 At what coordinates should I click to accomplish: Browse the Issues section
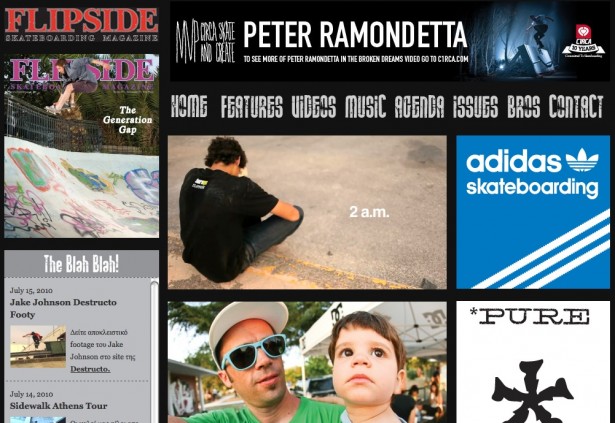pyautogui.click(x=475, y=106)
